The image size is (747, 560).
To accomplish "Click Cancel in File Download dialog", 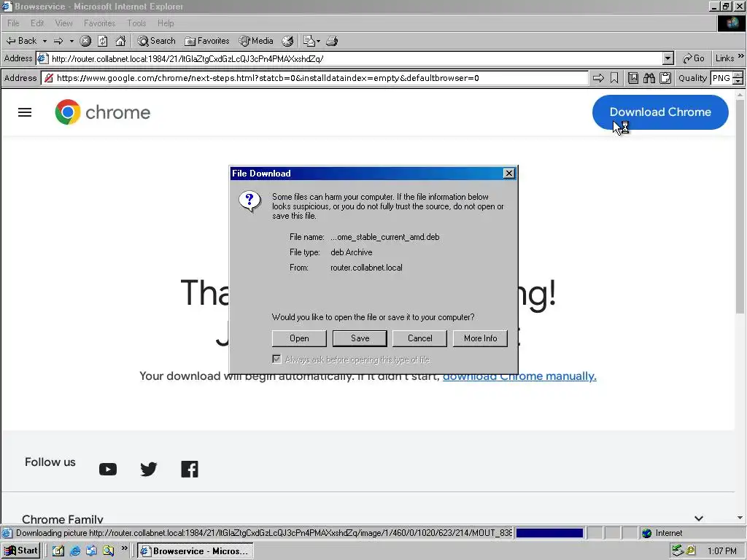I will [x=419, y=338].
